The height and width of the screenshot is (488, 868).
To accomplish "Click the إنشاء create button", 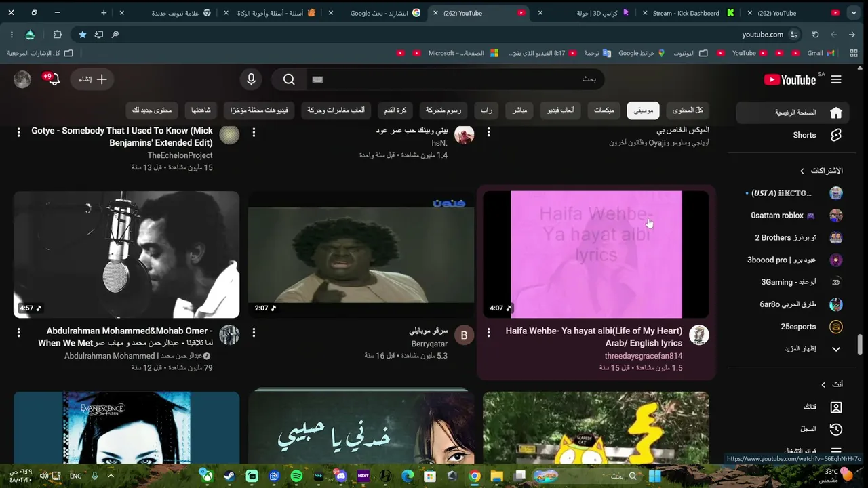I will pyautogui.click(x=93, y=79).
